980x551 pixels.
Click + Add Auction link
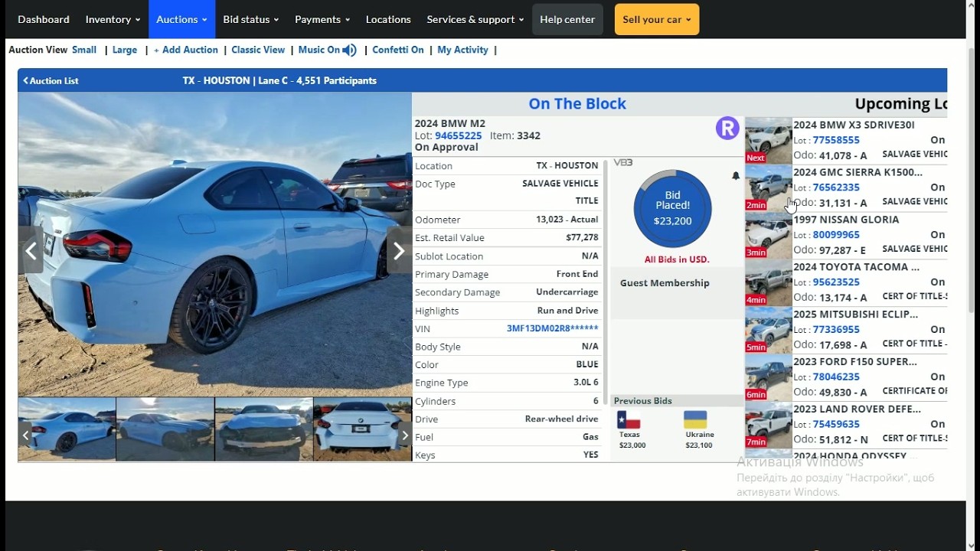[x=185, y=50]
